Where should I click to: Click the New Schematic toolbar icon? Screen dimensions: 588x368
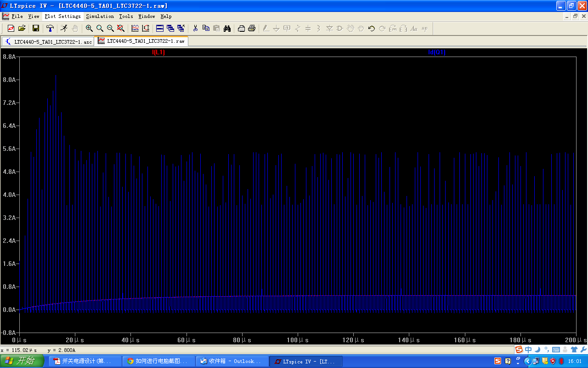click(11, 29)
